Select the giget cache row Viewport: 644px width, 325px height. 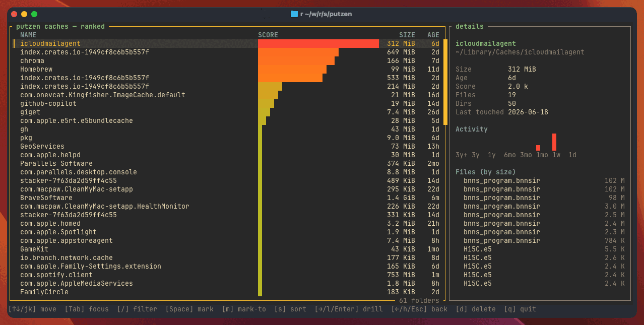point(227,112)
